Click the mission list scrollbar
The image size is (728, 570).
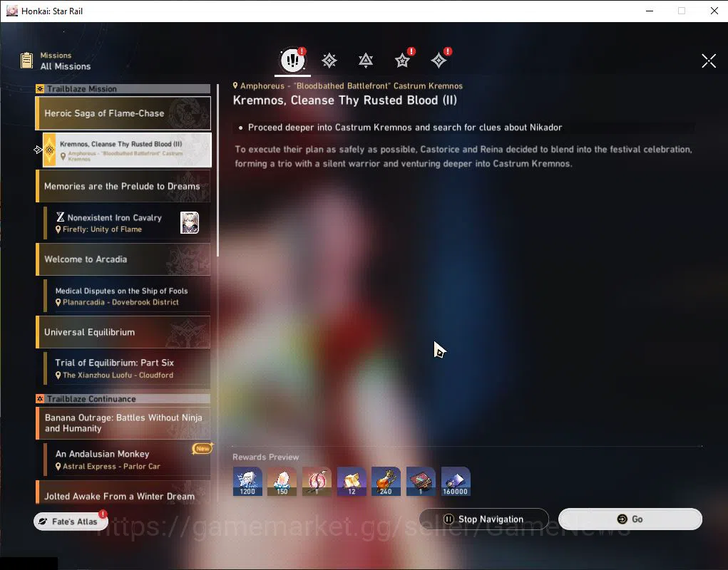[217, 170]
